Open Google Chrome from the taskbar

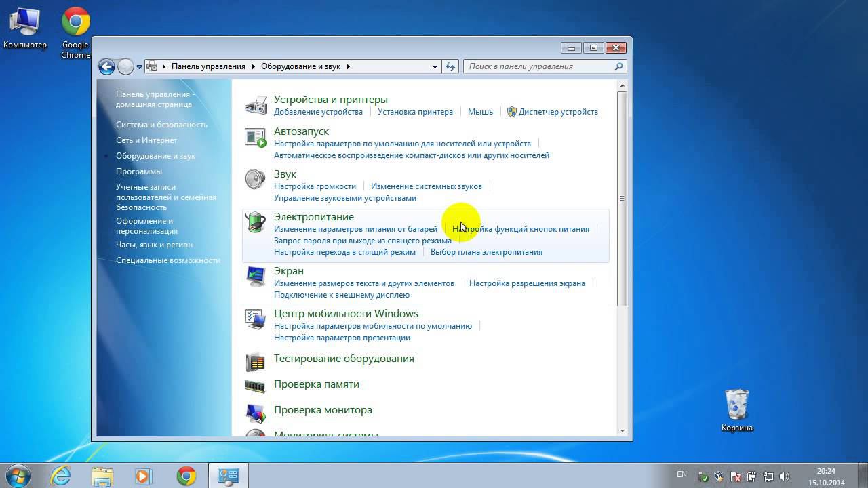[186, 476]
